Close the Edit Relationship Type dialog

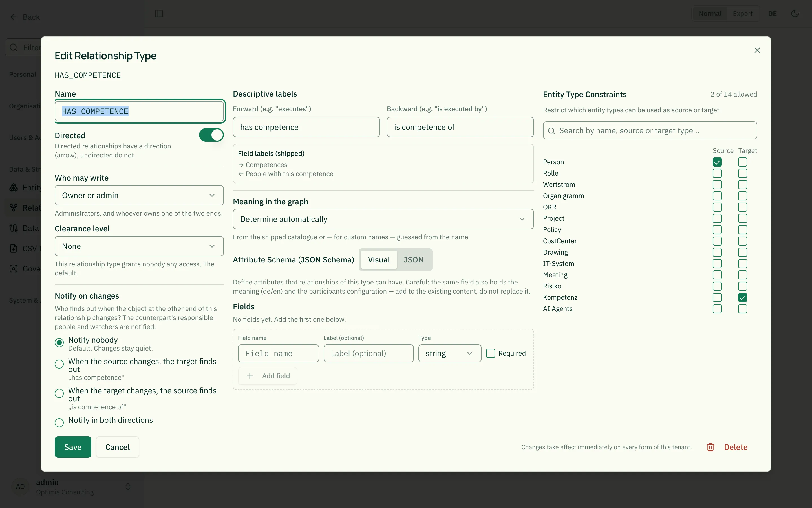757,51
